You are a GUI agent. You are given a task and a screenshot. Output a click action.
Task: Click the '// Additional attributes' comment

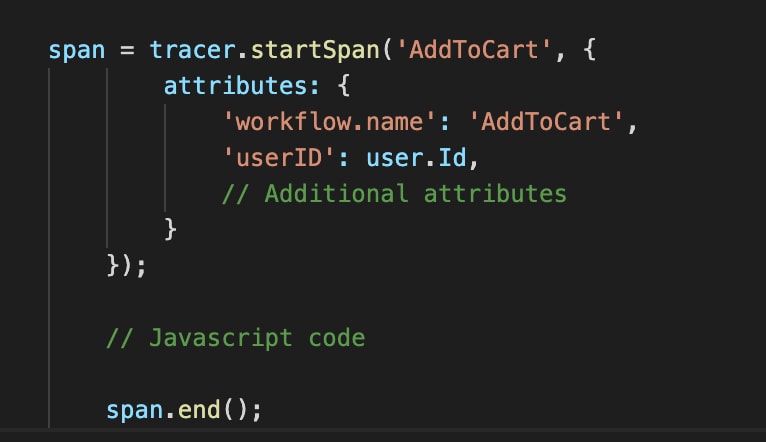pyautogui.click(x=394, y=194)
